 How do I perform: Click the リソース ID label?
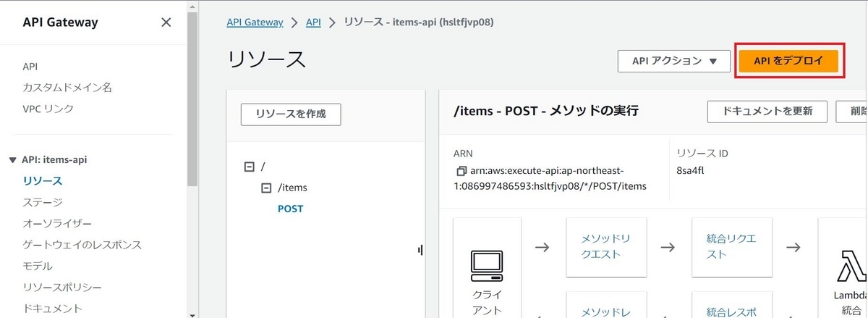pos(702,153)
